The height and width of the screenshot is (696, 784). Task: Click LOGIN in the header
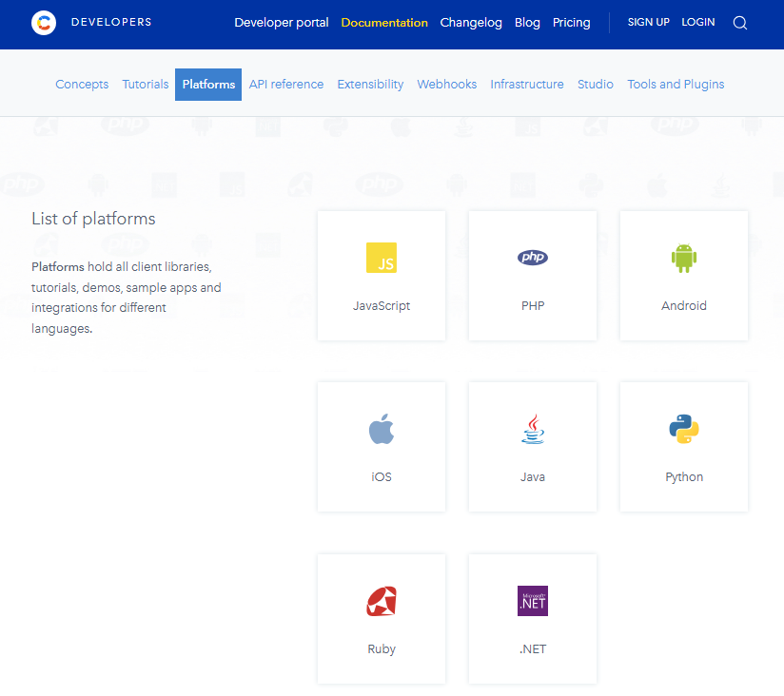tap(698, 22)
